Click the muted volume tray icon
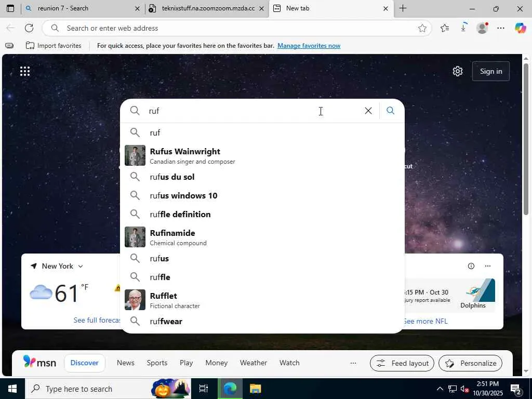 464,389
